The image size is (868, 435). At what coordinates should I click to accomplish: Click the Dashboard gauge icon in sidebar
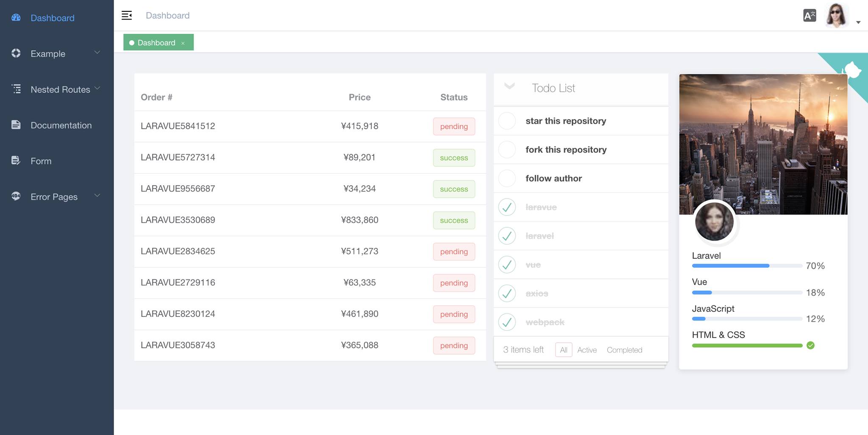coord(16,18)
